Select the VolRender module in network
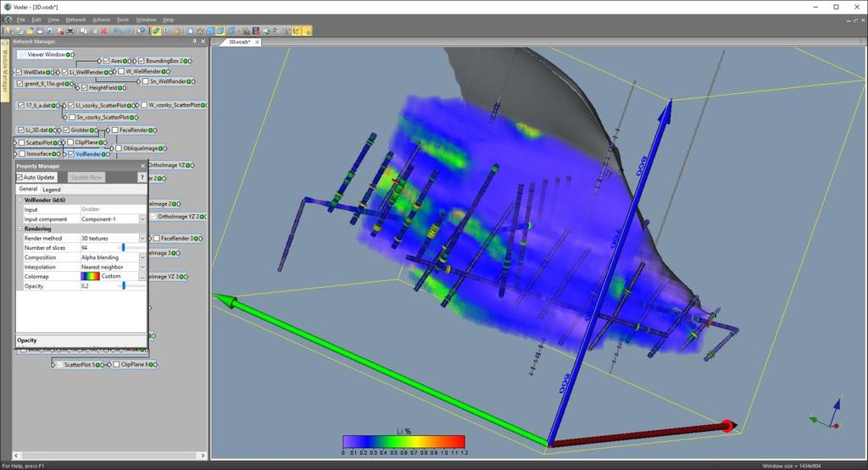Screen dimensions: 868x470 point(88,154)
